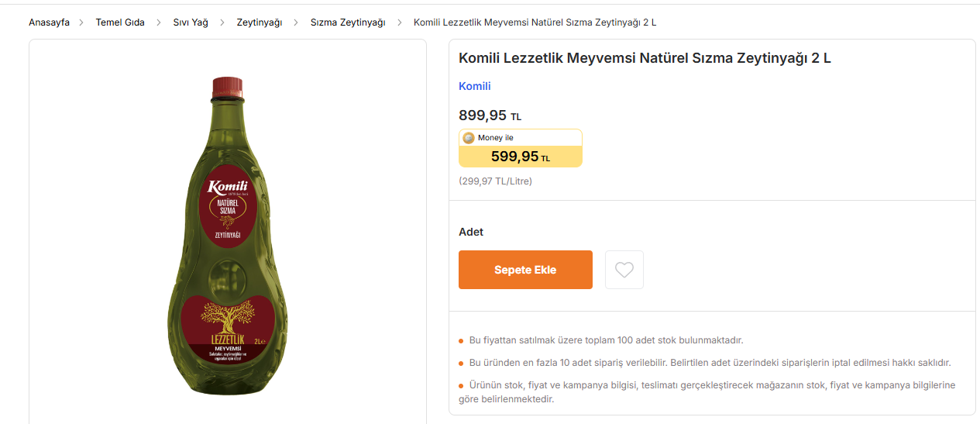The image size is (980, 424).
Task: Open Zeytinyağı breadcrumb category
Action: (260, 22)
